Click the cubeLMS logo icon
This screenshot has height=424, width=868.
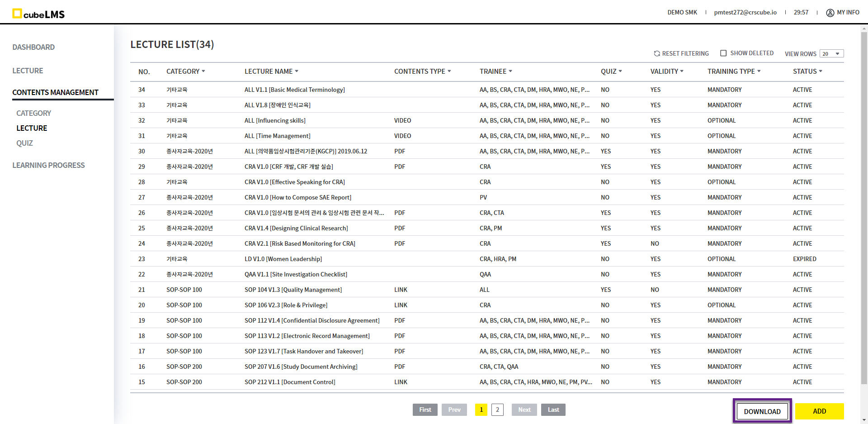pyautogui.click(x=17, y=14)
